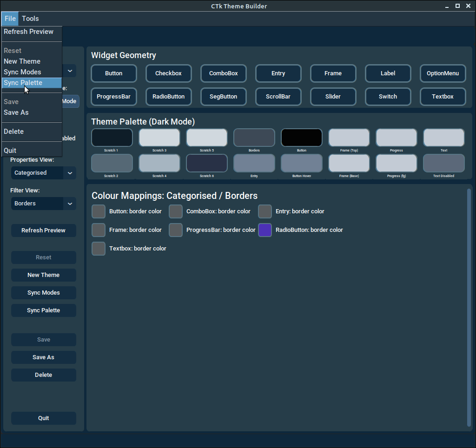Screen dimensions: 476x448
Task: Click Button border color swatch
Action: coord(99,211)
